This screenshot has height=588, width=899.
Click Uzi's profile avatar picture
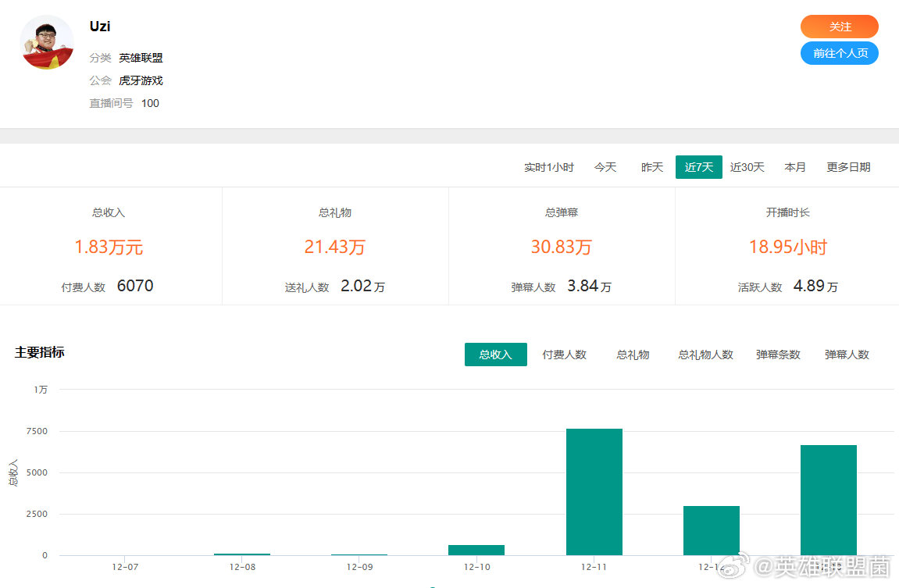[47, 42]
